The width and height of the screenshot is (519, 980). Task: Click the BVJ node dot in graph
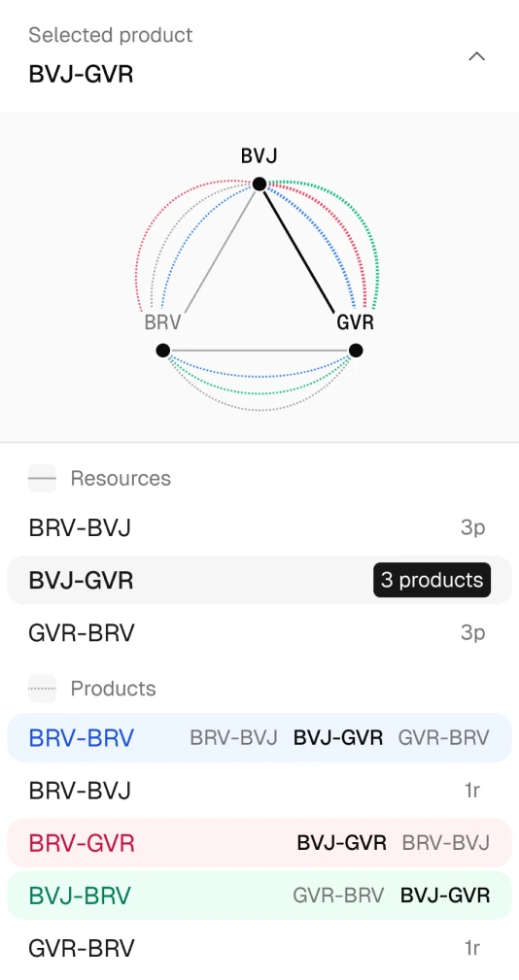259,184
